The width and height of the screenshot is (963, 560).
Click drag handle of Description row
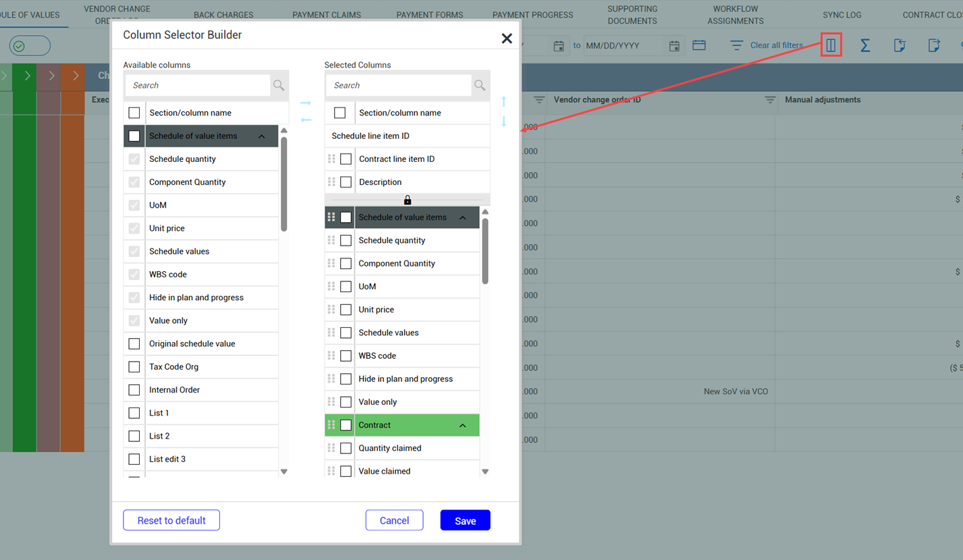coord(331,182)
